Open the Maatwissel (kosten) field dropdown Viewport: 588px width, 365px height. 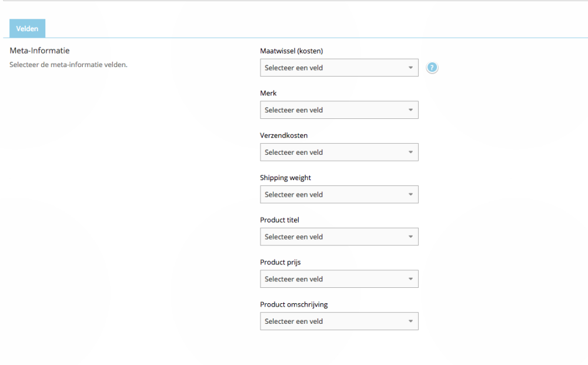(x=339, y=68)
